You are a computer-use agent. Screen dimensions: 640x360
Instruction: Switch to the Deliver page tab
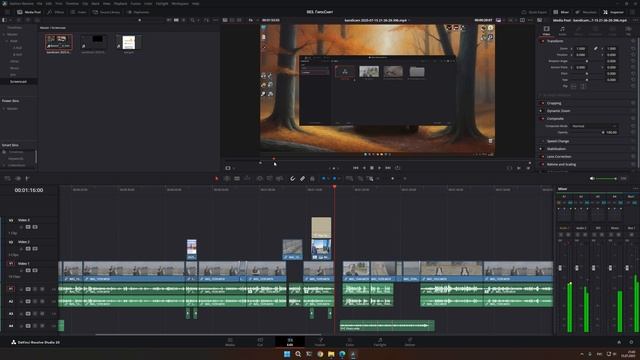410,342
